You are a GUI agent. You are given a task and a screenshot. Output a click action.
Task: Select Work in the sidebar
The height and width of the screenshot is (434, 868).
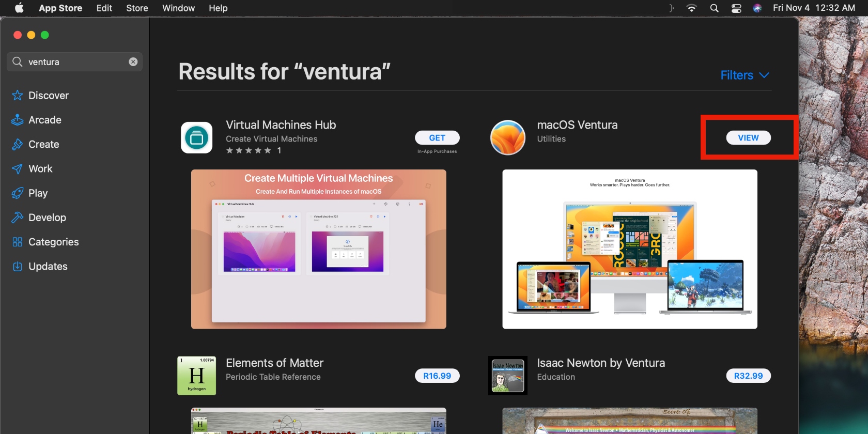click(x=40, y=169)
